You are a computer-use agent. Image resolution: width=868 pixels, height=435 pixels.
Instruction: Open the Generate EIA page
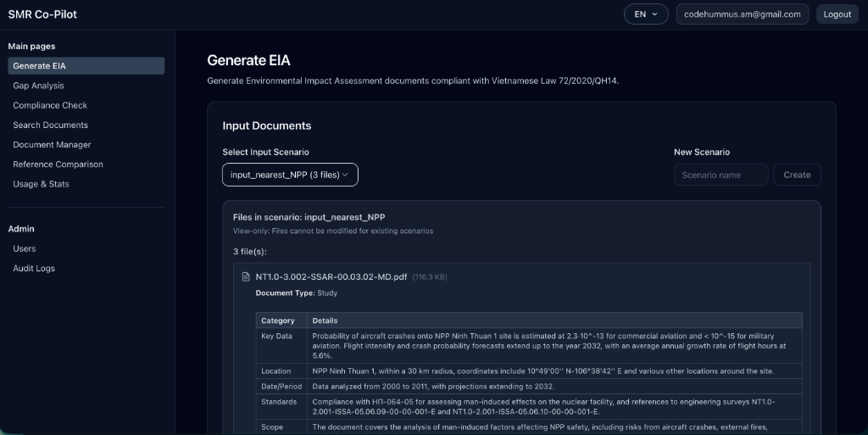pyautogui.click(x=86, y=66)
